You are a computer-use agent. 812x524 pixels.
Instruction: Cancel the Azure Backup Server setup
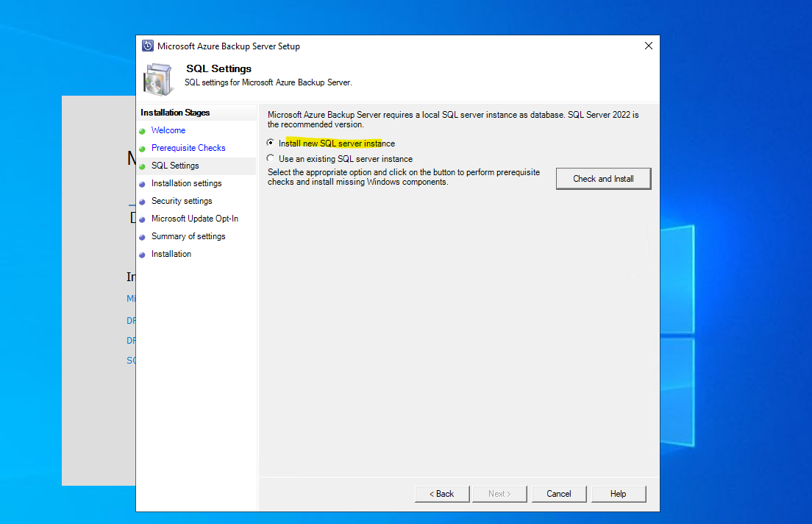559,494
